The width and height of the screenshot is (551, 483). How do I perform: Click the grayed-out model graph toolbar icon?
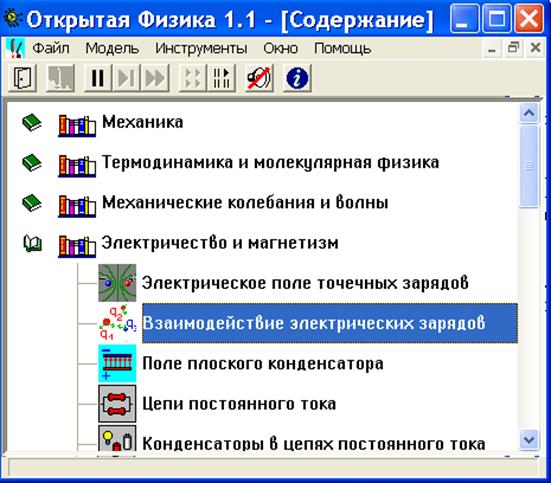[x=60, y=78]
